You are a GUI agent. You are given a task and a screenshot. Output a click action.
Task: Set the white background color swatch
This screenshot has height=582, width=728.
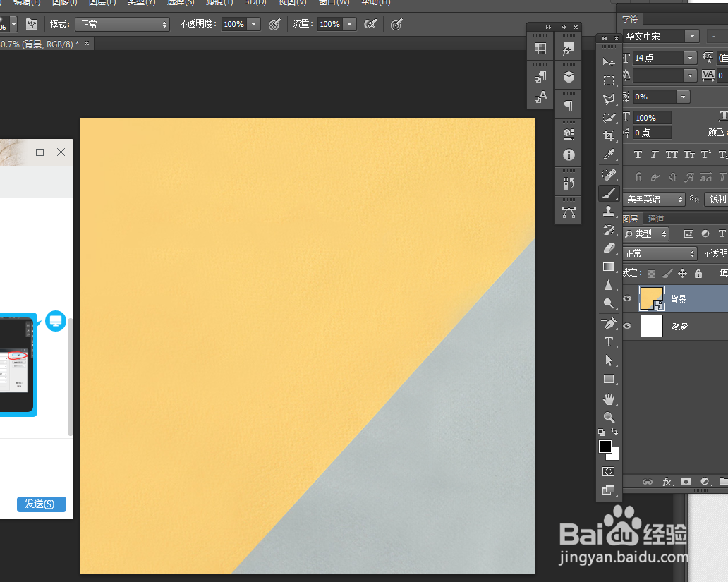click(615, 455)
